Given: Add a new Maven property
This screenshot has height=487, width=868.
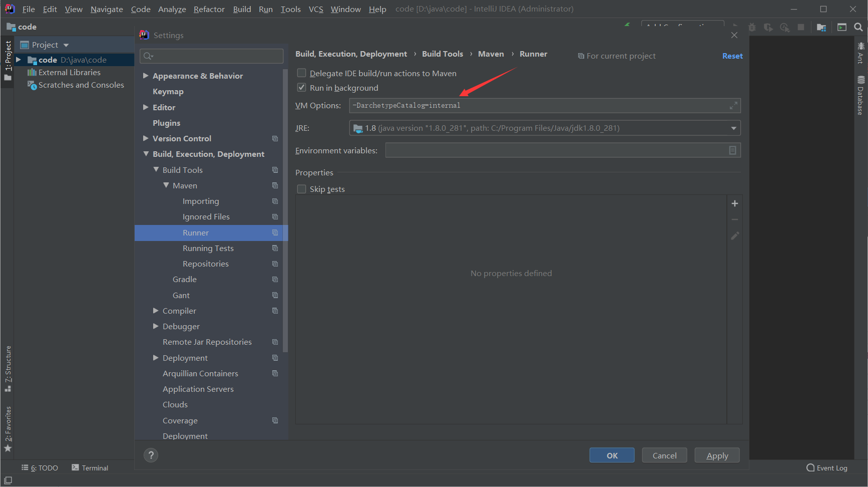Looking at the screenshot, I should 735,203.
